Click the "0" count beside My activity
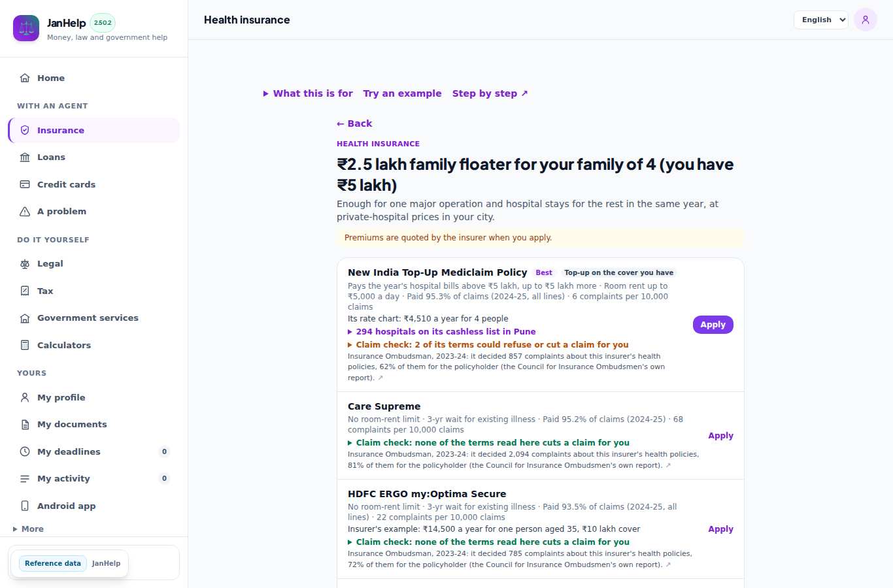Screen dimensions: 893x588 [x=165, y=478]
